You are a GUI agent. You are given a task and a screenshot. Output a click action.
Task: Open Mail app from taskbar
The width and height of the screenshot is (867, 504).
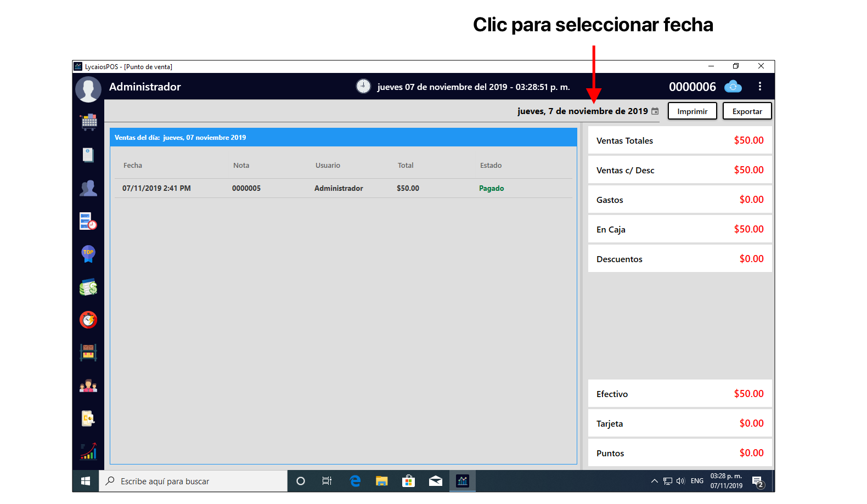[436, 481]
